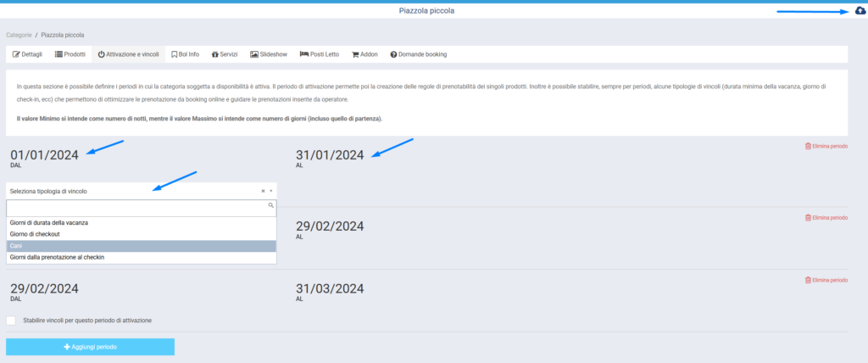Viewport: 868px width, 363px height.
Task: Click the trash icon for the period ending 31/03/2024
Action: 808,280
